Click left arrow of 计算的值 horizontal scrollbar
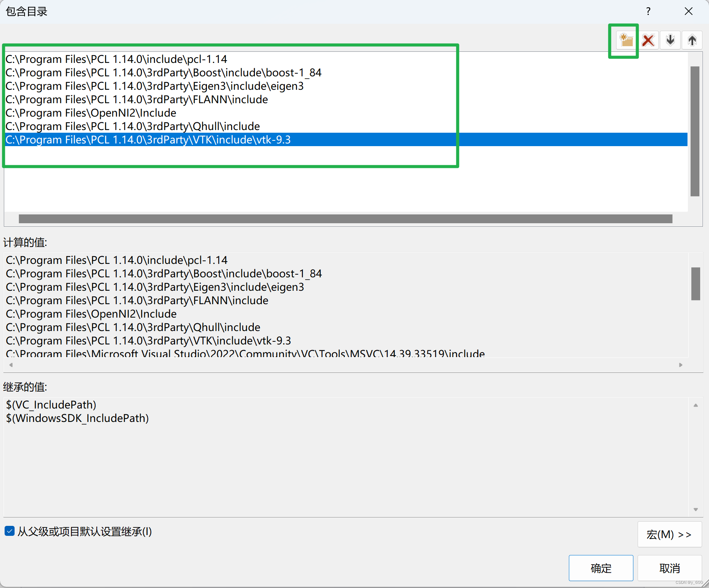The image size is (709, 588). point(11,365)
